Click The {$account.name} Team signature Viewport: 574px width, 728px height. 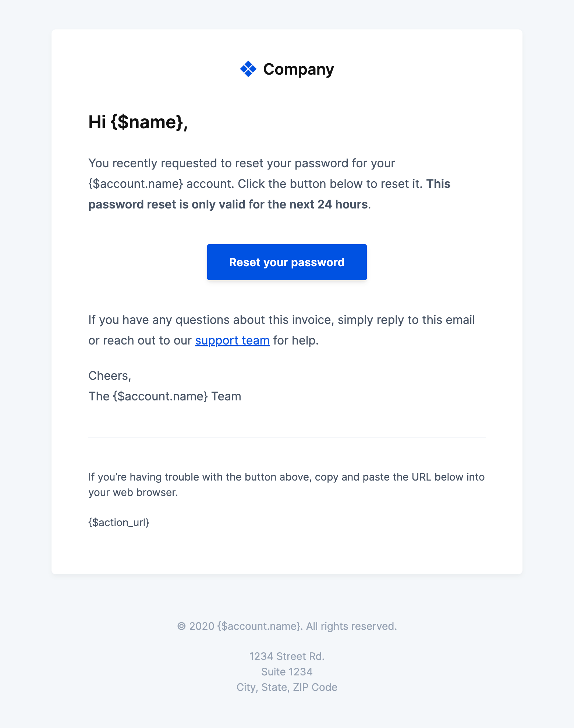[165, 396]
